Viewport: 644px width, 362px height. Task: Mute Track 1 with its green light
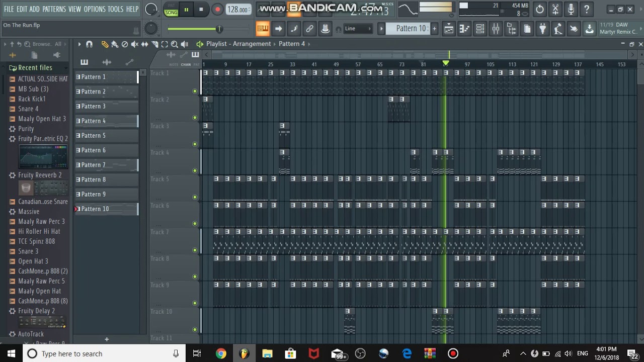tap(195, 91)
